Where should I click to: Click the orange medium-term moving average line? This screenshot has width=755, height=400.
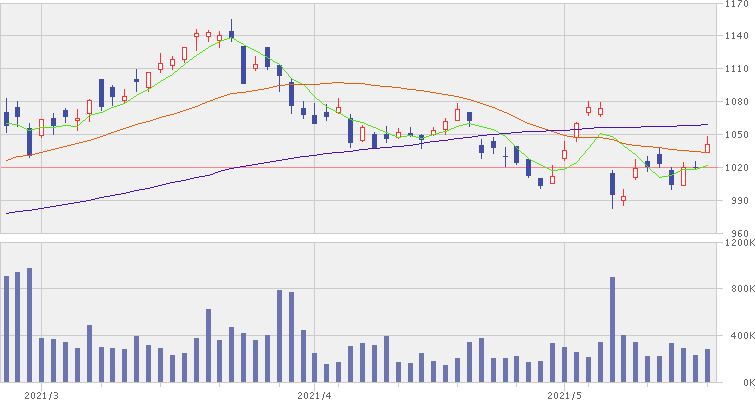[x=150, y=115]
